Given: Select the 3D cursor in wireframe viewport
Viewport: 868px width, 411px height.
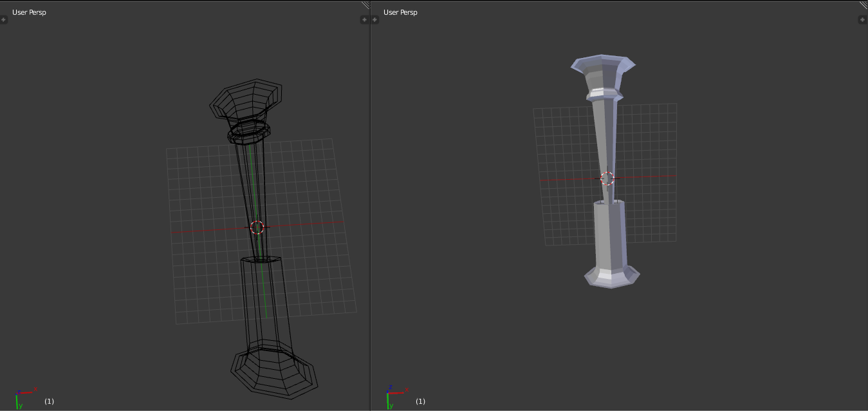Looking at the screenshot, I should (257, 227).
